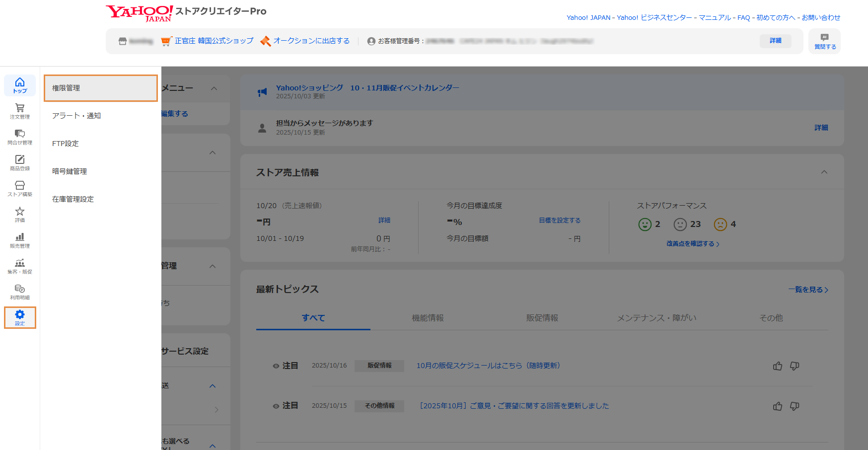Open the 問合せ管理 chat icon
This screenshot has height=450, width=868.
pos(20,137)
